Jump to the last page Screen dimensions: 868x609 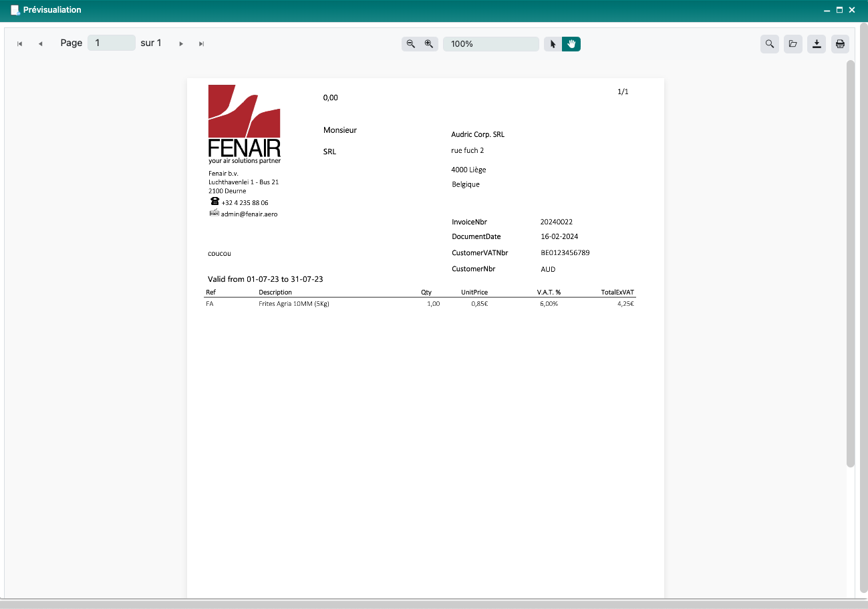click(201, 44)
